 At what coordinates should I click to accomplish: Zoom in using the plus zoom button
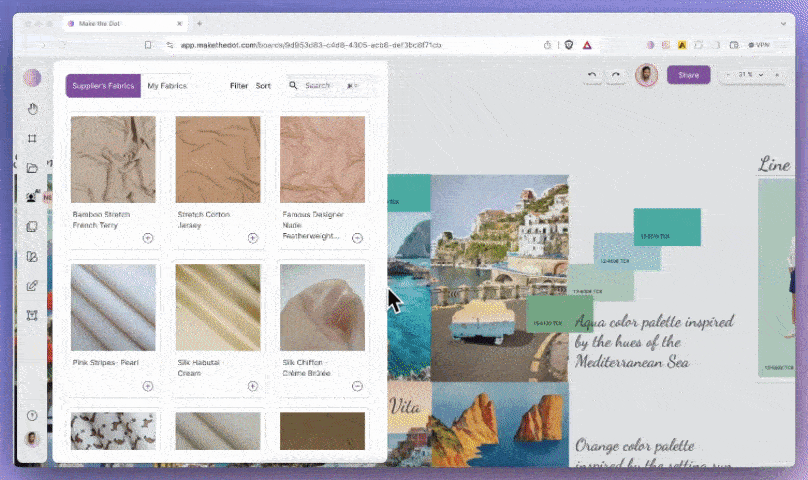777,75
